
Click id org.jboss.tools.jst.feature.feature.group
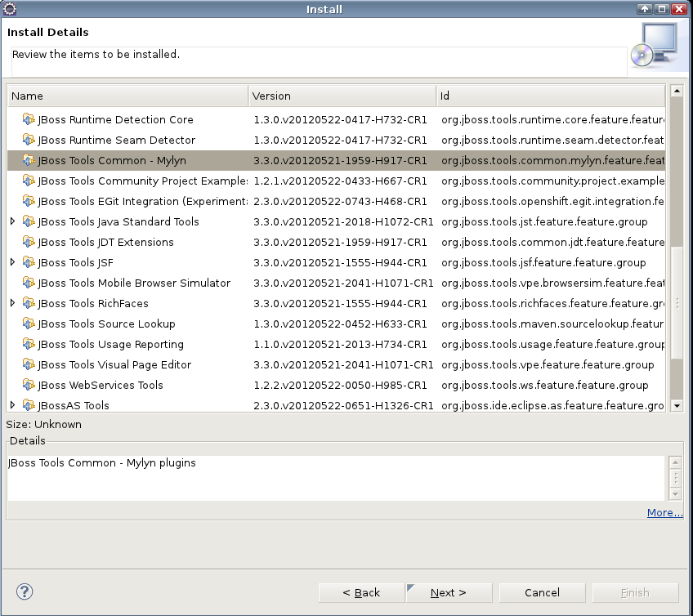click(544, 221)
